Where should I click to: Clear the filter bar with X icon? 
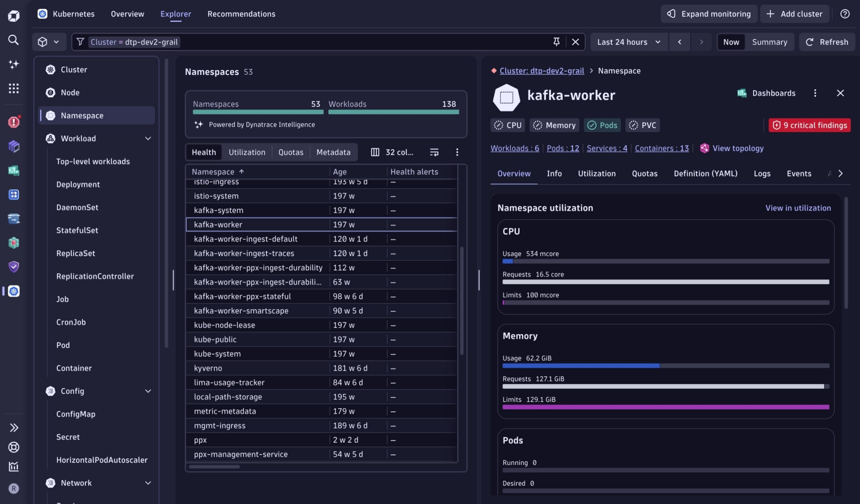click(x=575, y=42)
